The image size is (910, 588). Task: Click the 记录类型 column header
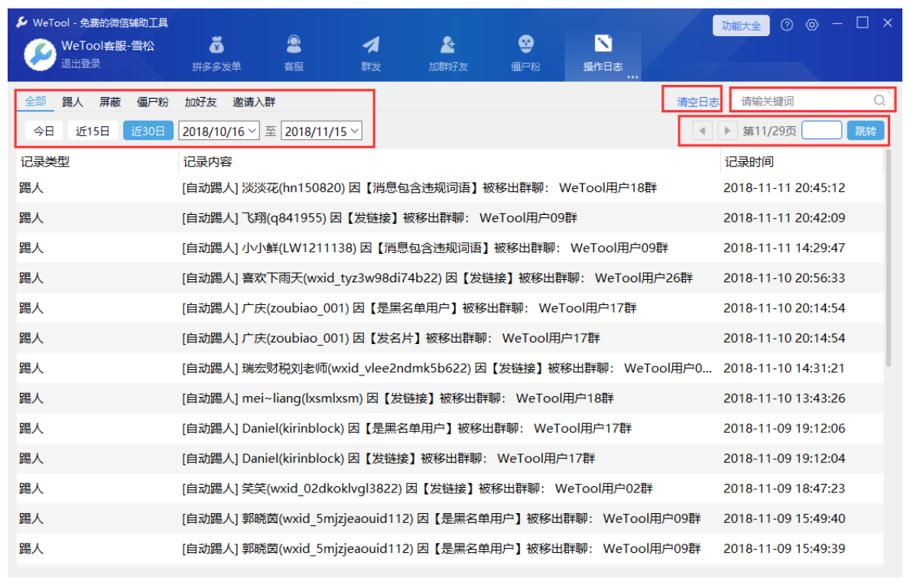click(x=45, y=161)
